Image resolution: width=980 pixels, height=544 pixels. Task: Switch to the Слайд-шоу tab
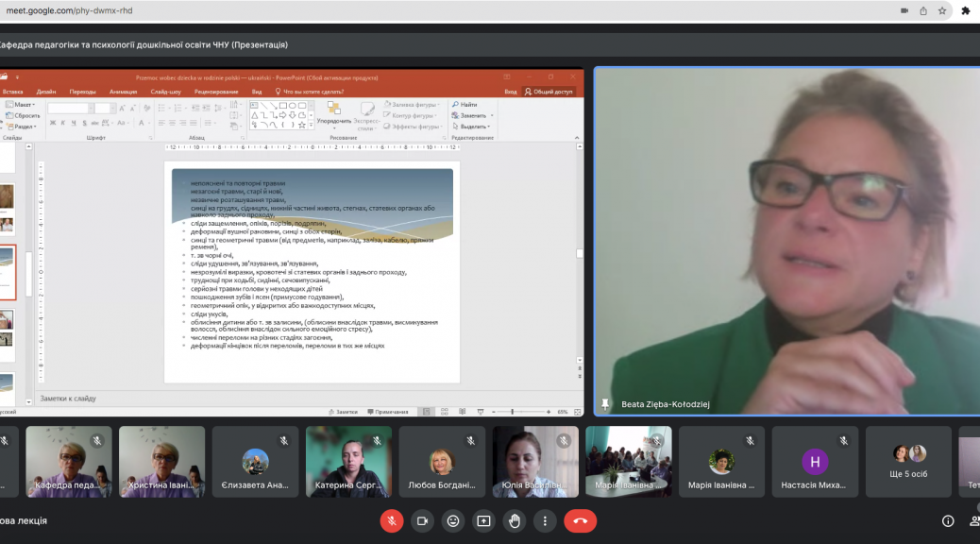[165, 92]
